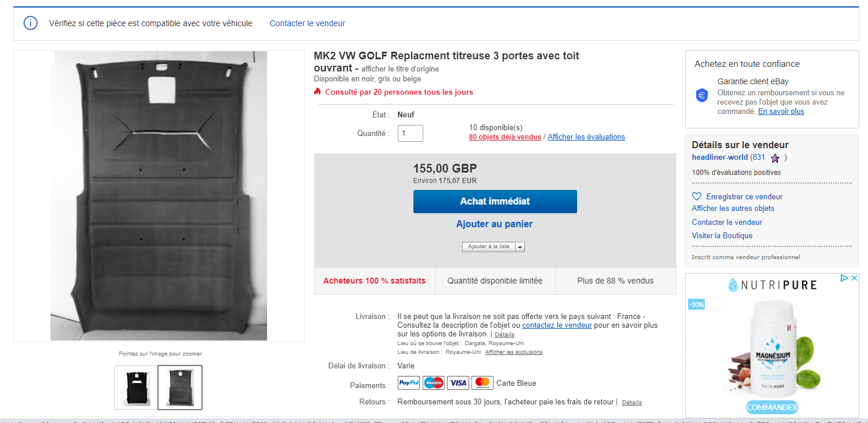Expand the 'Ajouter à la liste' dropdown arrow

click(x=520, y=247)
